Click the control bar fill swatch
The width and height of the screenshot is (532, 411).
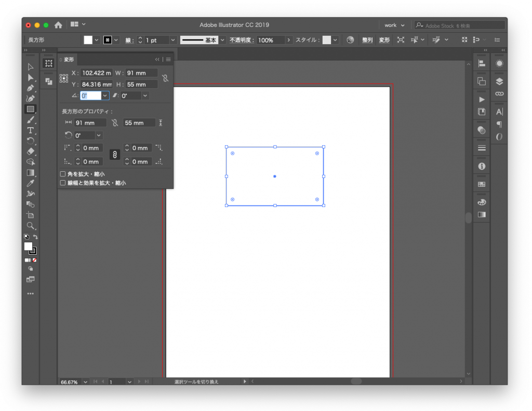coord(88,40)
